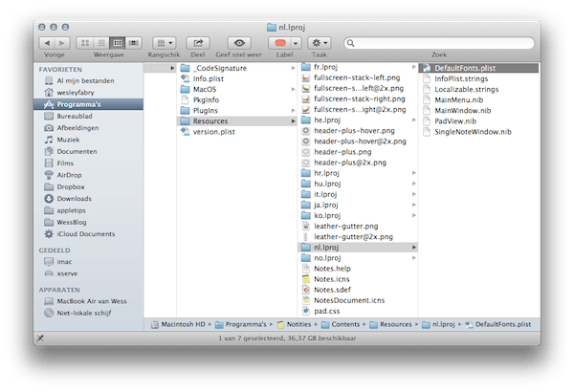Screen dimensions: 574x392
Task: Apply the red Label color
Action: [280, 43]
